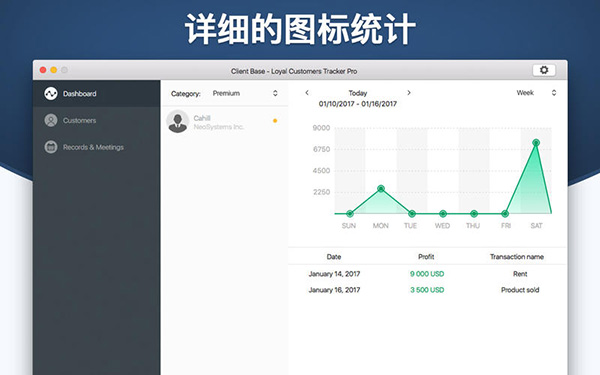Screen dimensions: 600x375
Task: Click the SAT peak data point
Action: coord(536,143)
